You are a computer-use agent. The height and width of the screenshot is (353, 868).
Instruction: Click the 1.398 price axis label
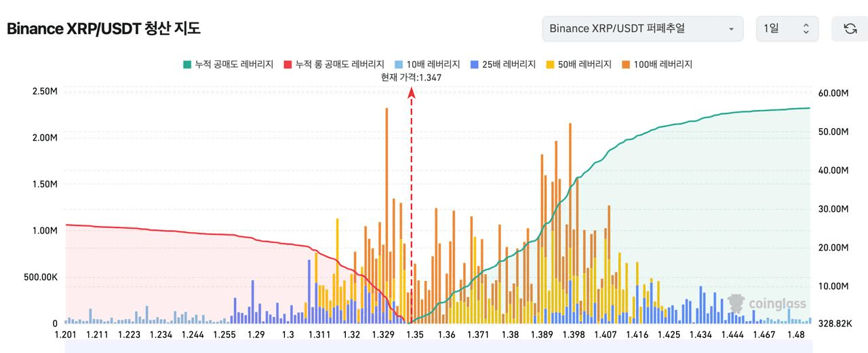574,335
